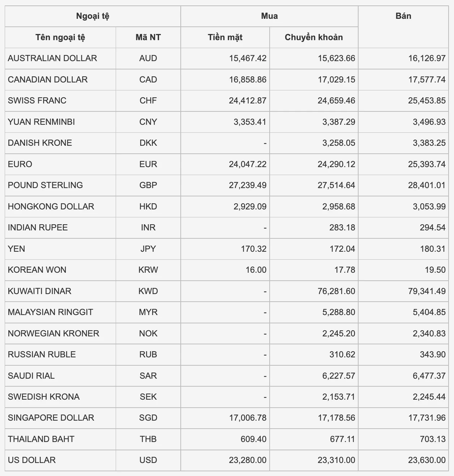Click the RUSSIAN RUBLE transfer rate 310.62
Viewport: 454px width, 476px height.
pos(342,354)
